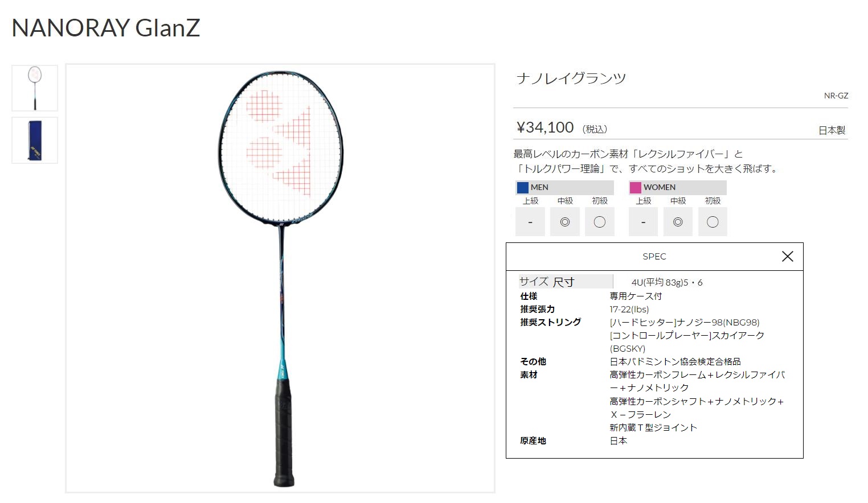Viewport: 868px width, 503px height.
Task: Click the MEN 中級 double-circle icon
Action: click(565, 222)
